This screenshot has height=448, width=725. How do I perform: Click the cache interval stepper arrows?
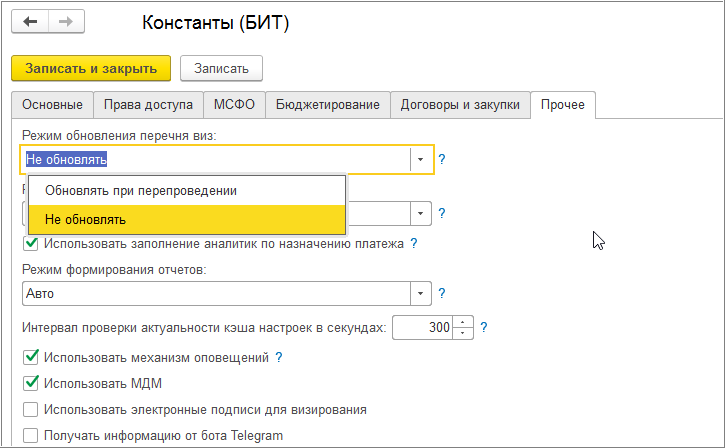(x=463, y=327)
